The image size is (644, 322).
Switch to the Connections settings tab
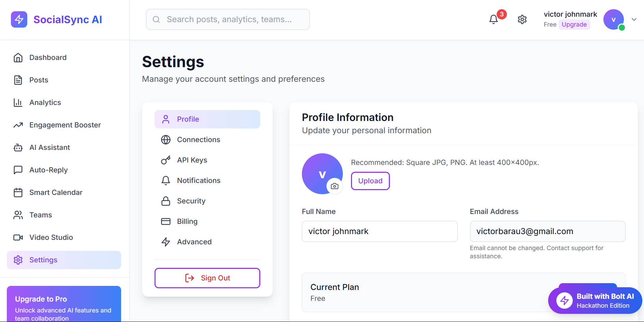click(198, 140)
